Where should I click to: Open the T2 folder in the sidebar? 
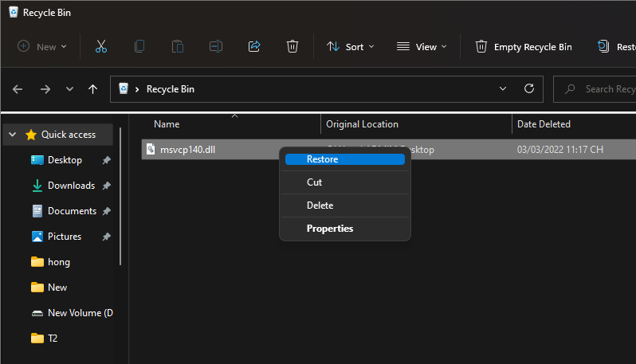tap(53, 339)
